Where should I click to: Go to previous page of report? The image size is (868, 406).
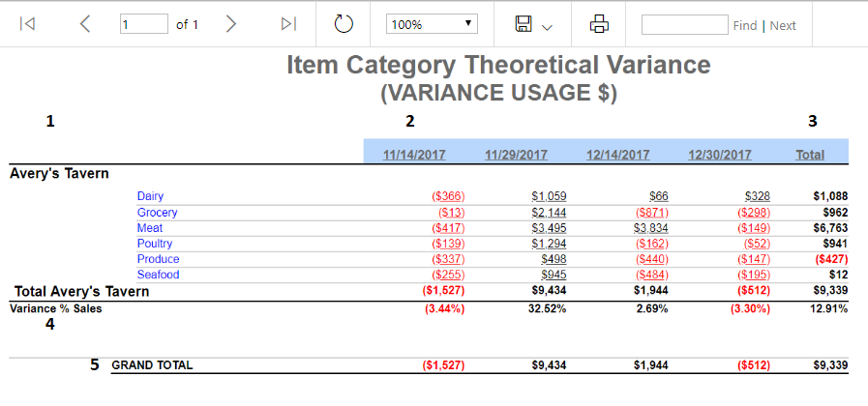85,24
